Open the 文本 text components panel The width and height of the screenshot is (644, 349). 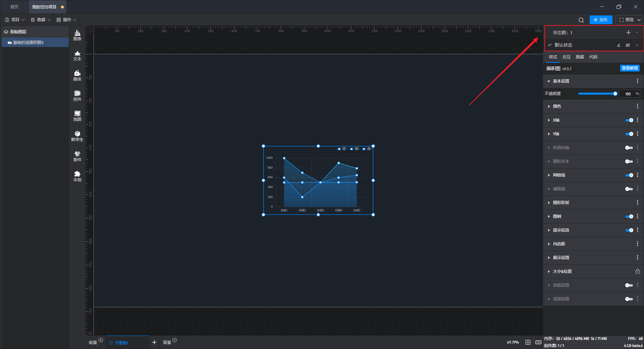point(77,55)
